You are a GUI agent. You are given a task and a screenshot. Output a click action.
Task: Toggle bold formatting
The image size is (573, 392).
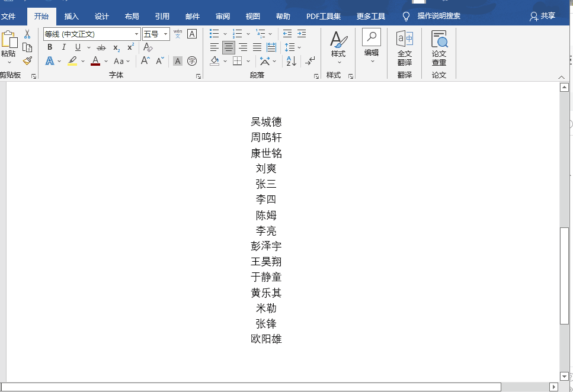click(50, 47)
